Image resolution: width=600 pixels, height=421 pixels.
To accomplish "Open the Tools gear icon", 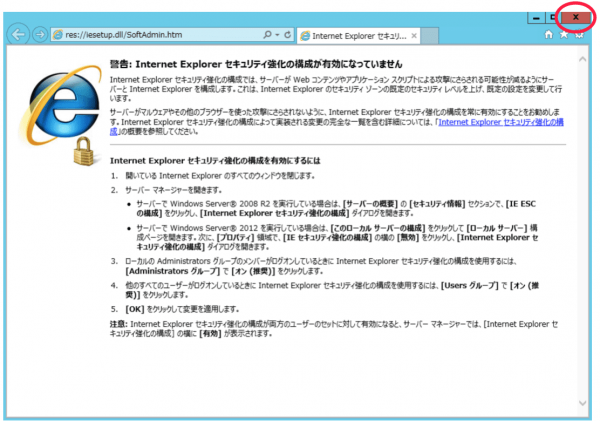I will click(579, 36).
